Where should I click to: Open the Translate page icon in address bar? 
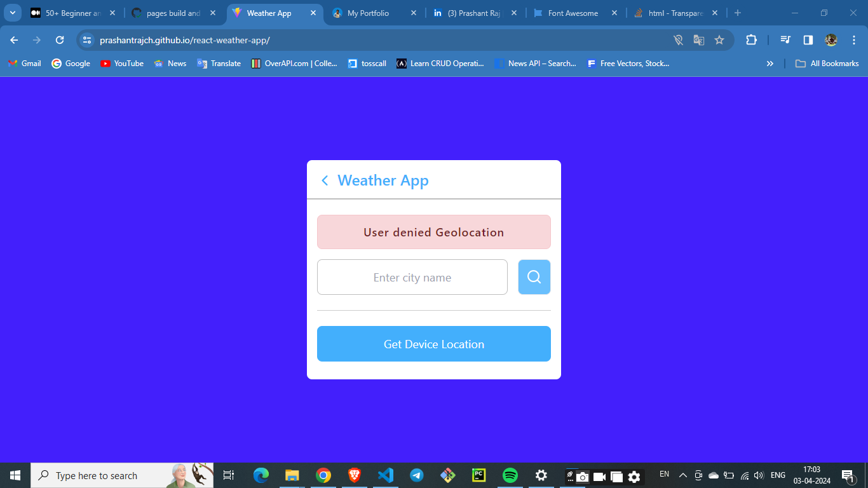point(699,40)
